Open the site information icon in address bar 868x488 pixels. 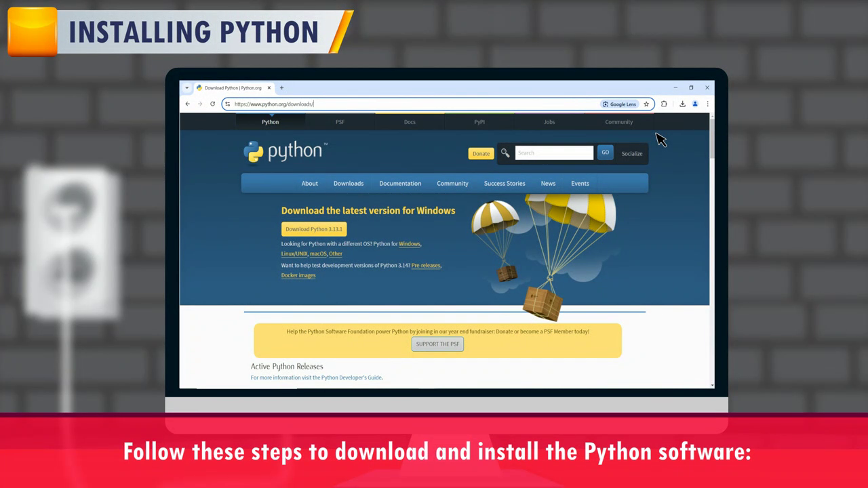tap(227, 104)
